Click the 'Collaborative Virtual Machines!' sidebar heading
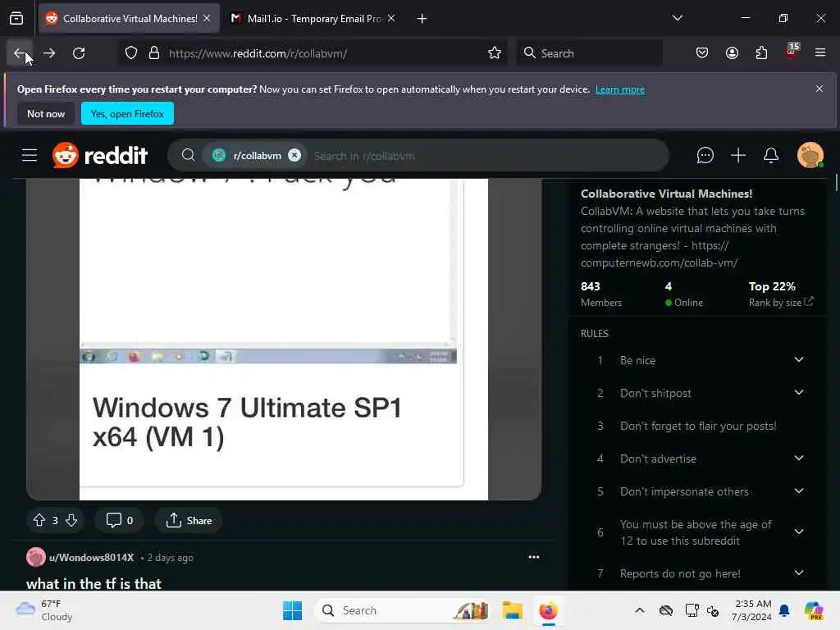840x630 pixels. [x=666, y=194]
